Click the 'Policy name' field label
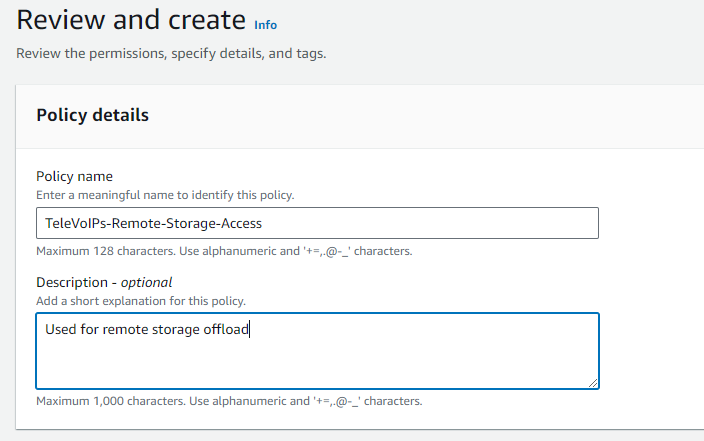Viewport: 704px width, 441px height. [74, 176]
